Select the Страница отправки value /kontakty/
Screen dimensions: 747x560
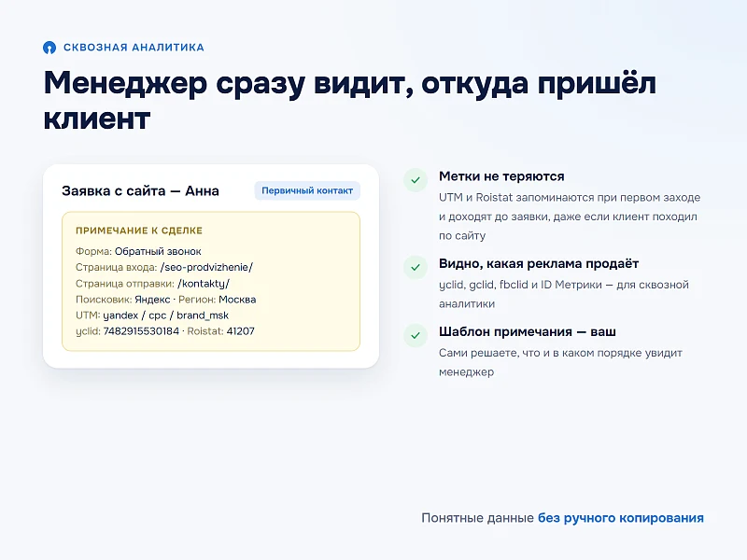[204, 284]
